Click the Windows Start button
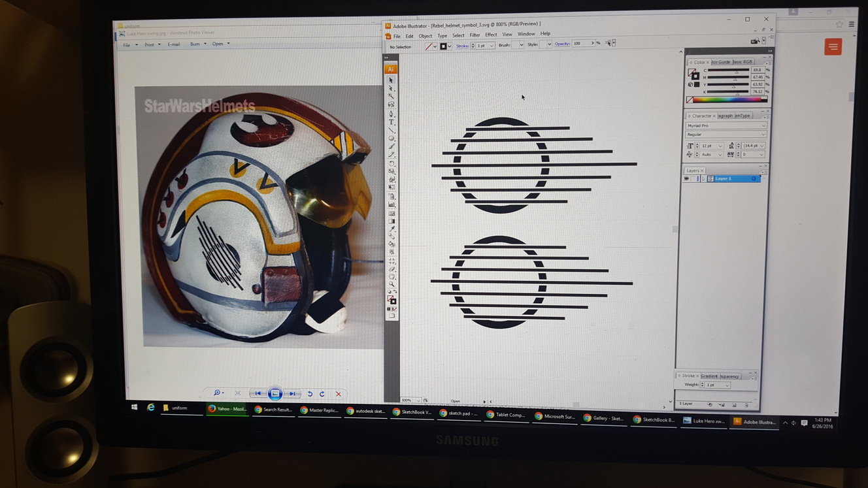 (x=134, y=407)
